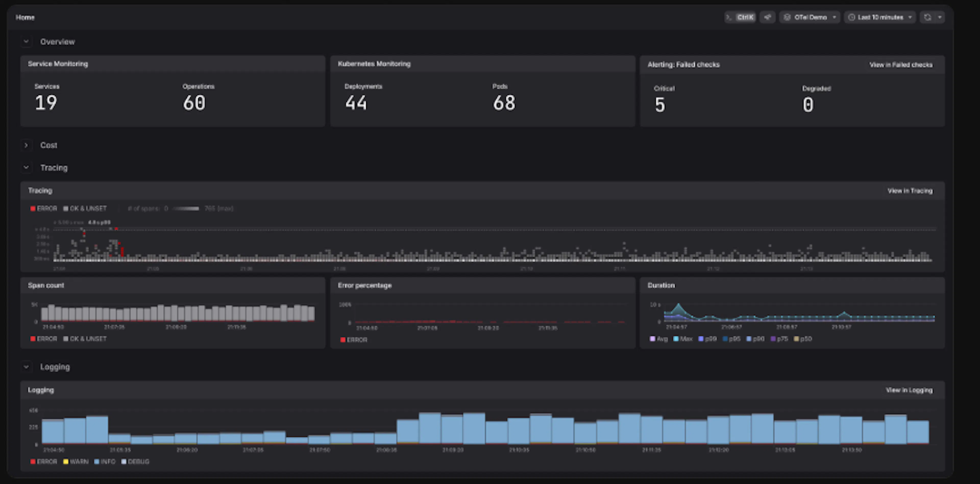Toggle ERROR series in Span count legend

pyautogui.click(x=44, y=339)
